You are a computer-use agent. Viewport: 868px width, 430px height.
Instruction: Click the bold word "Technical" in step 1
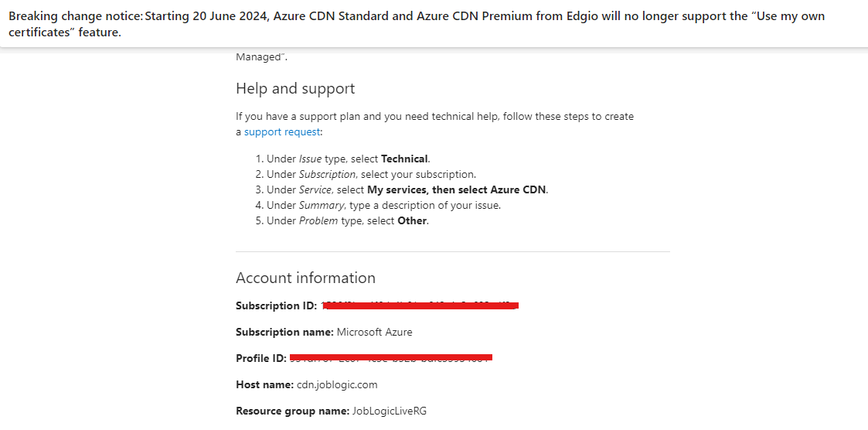(404, 159)
